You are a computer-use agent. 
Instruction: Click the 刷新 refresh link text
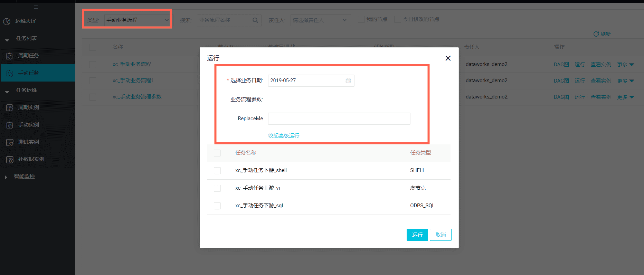[606, 34]
